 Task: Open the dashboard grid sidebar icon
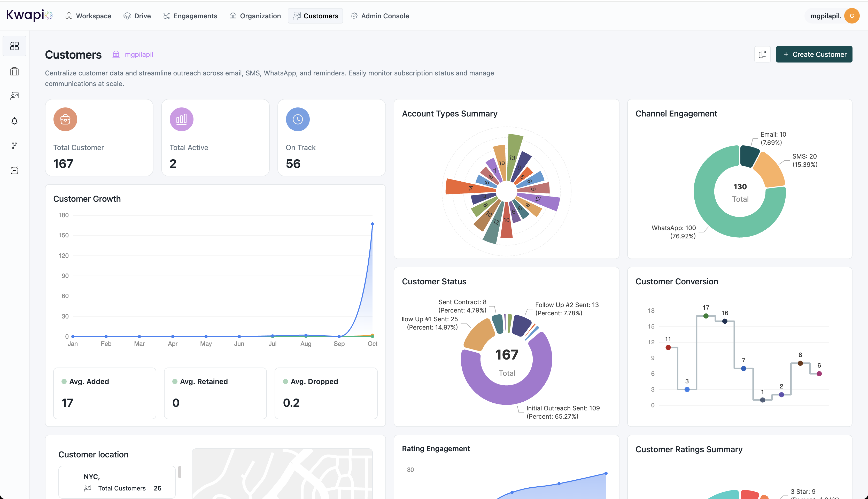click(14, 46)
